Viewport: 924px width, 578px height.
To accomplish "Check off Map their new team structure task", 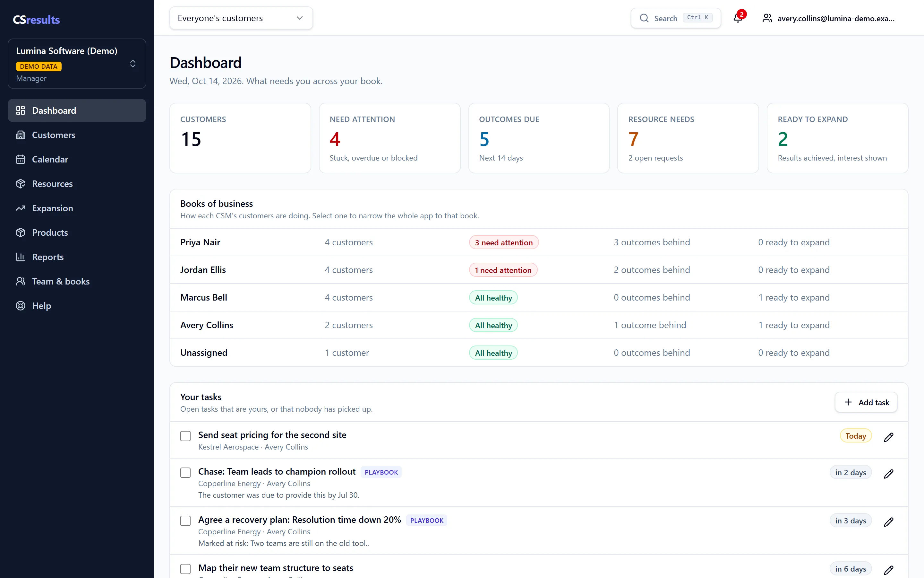I will click(185, 569).
